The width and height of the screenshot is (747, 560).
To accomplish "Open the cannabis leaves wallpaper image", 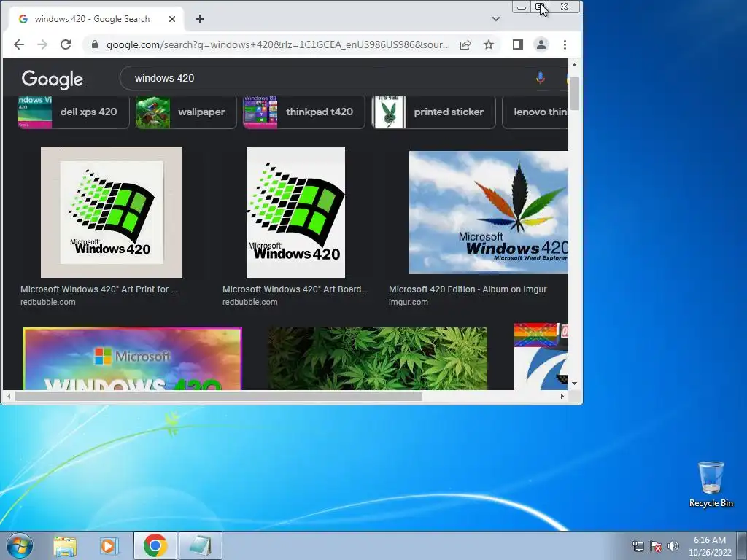I will coord(377,359).
